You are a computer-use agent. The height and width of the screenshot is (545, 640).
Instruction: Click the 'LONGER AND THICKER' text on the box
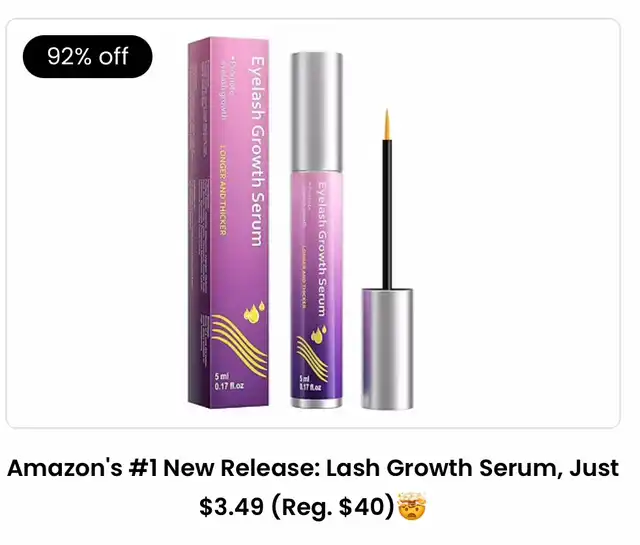tap(223, 190)
